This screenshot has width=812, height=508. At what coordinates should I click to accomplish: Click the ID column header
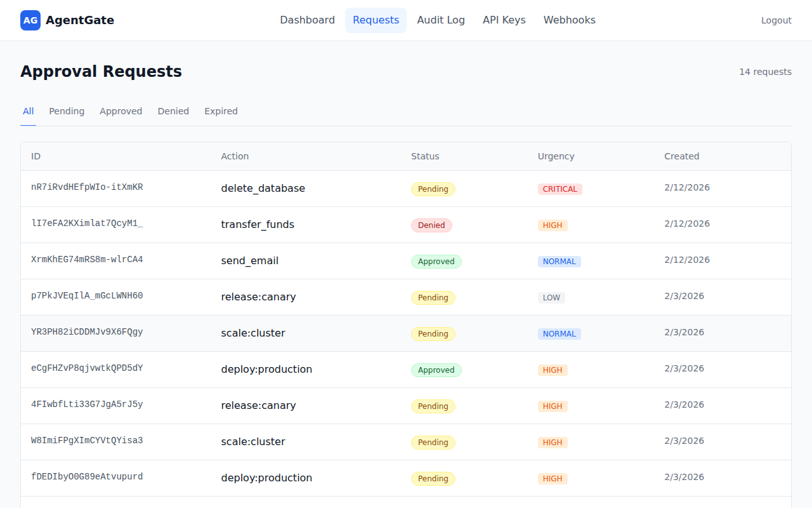tap(36, 156)
